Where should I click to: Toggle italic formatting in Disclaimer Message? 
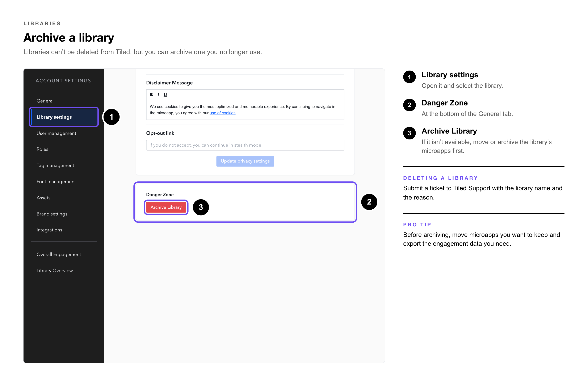point(158,95)
